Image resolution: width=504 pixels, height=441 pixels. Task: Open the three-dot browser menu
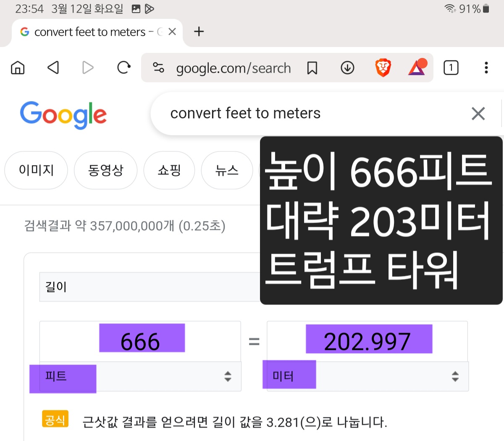pos(486,68)
